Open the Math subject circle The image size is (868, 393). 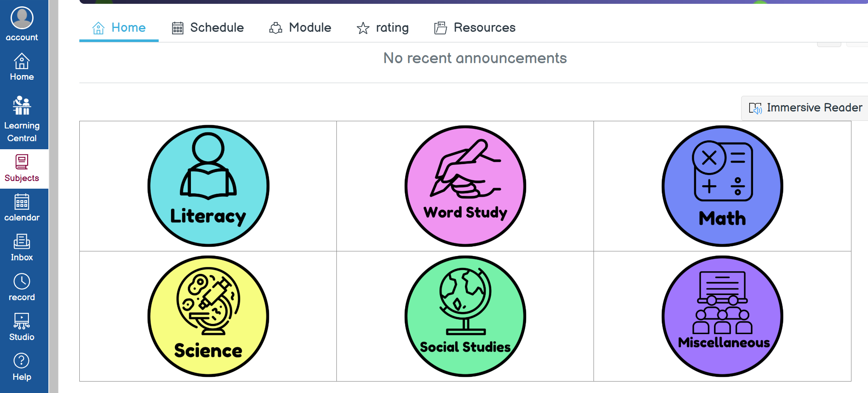[x=722, y=186]
